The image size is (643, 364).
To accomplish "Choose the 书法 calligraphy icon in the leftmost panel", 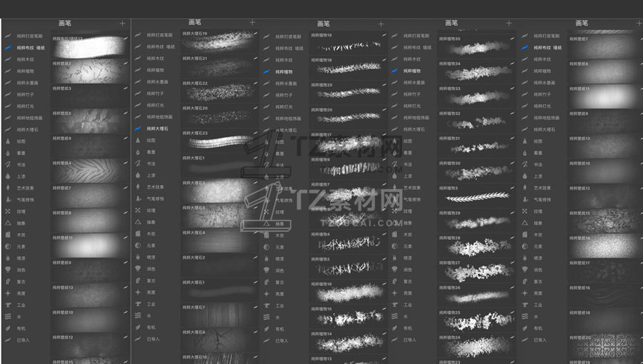I will [x=8, y=165].
